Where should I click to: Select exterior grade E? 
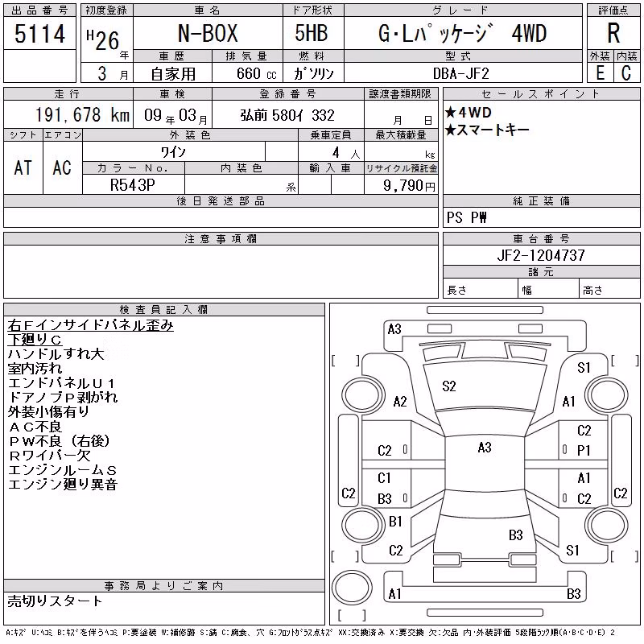point(600,73)
